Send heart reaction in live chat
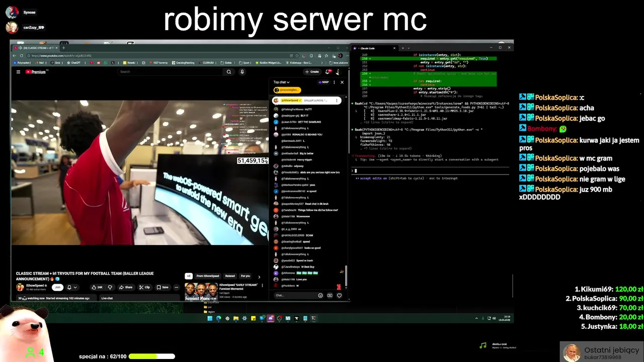Image resolution: width=644 pixels, height=362 pixels. click(x=339, y=296)
